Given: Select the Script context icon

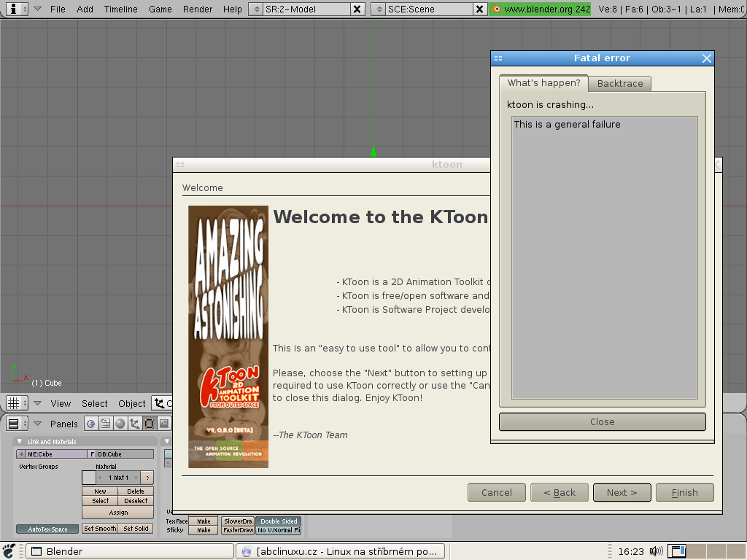Looking at the screenshot, I should tap(105, 424).
